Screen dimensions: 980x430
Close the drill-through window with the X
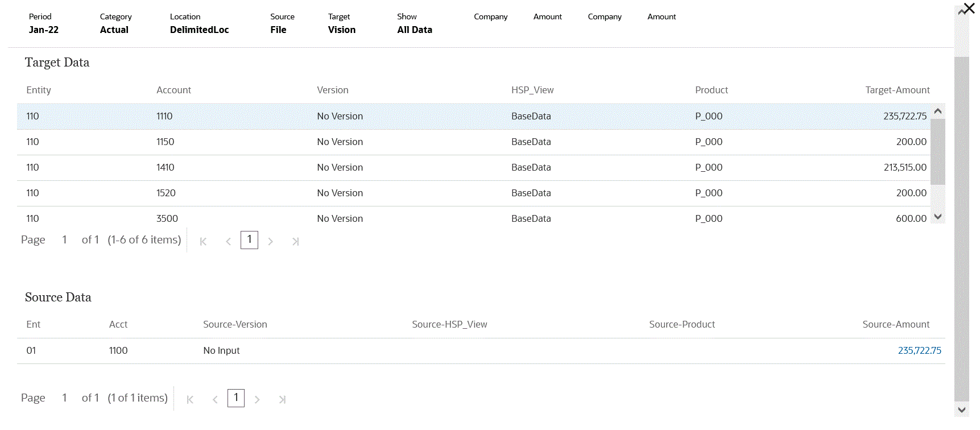point(969,9)
